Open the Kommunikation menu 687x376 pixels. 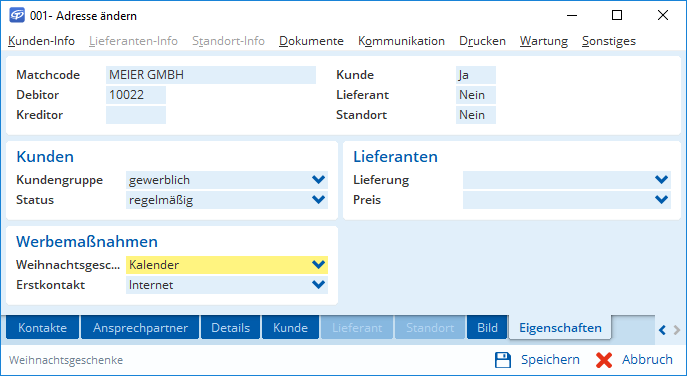click(401, 41)
